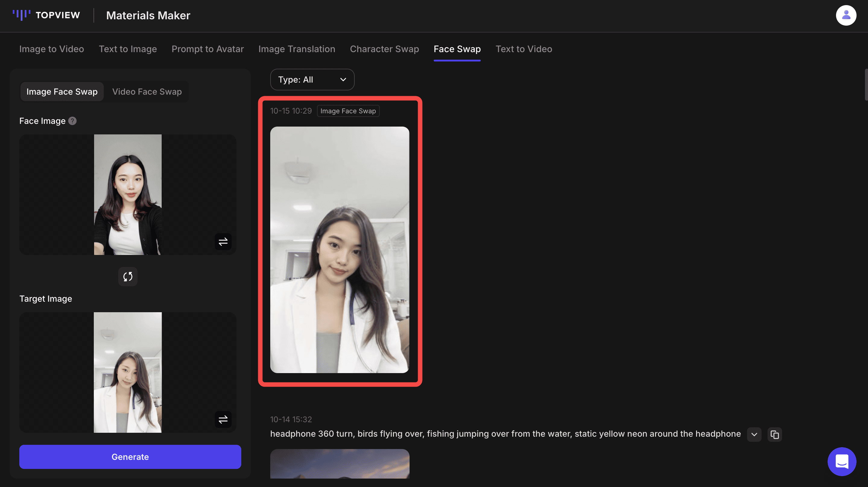
Task: Open the Image to Video tab
Action: click(52, 49)
